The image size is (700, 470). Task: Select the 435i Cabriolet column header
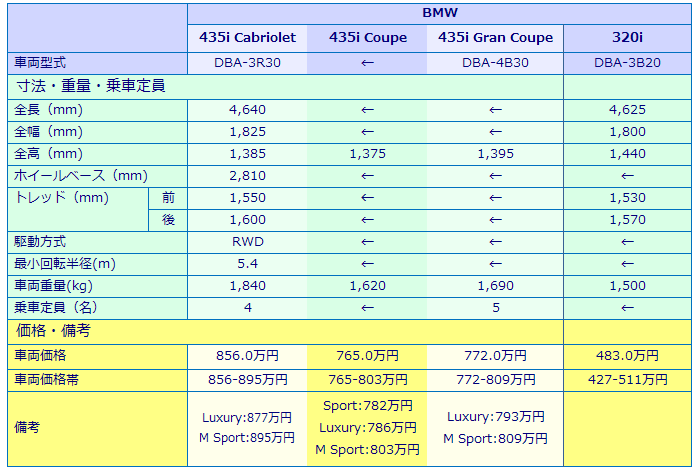[247, 38]
